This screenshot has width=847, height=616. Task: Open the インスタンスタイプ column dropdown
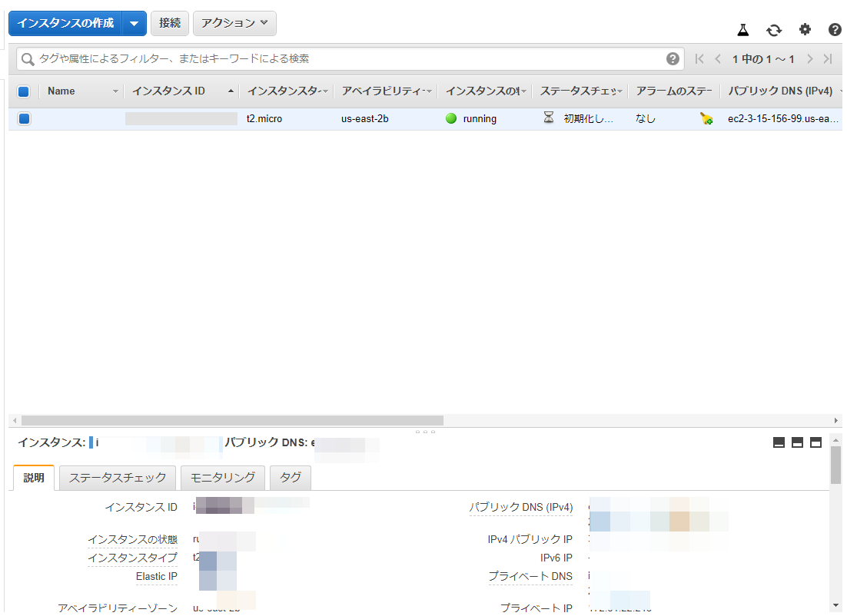(325, 91)
